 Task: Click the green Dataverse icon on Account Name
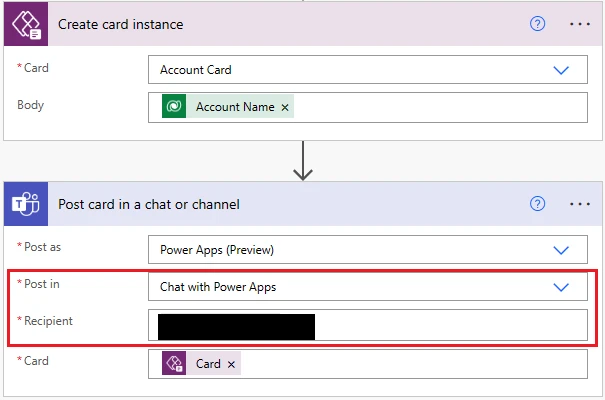pyautogui.click(x=174, y=107)
